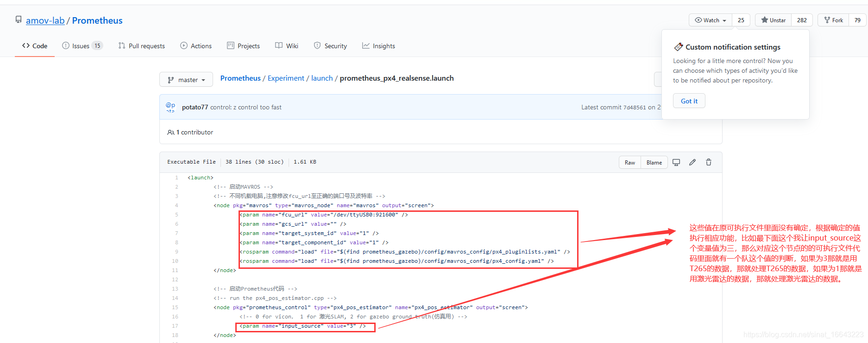Image resolution: width=868 pixels, height=343 pixels.
Task: Expand the Watch notifications dropdown
Action: click(711, 20)
